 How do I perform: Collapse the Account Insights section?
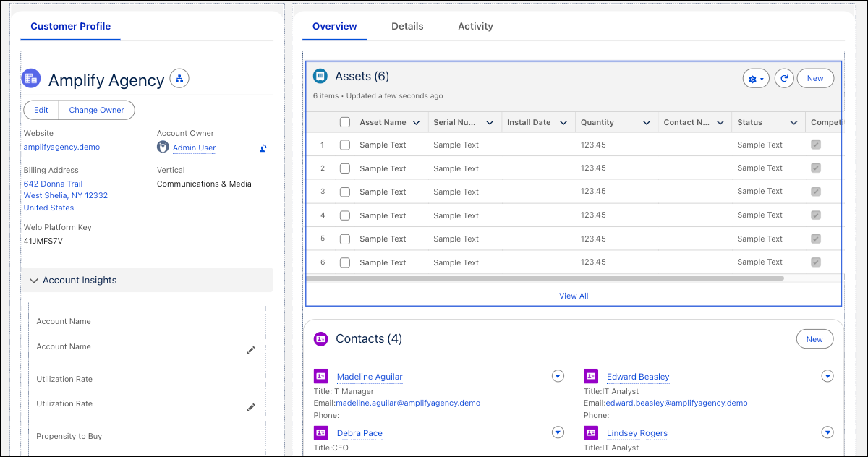(34, 281)
